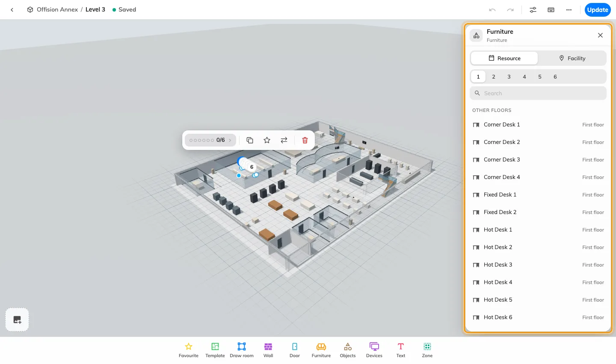The height and width of the screenshot is (364, 616).
Task: Duplicate the selected furniture item
Action: click(x=250, y=140)
